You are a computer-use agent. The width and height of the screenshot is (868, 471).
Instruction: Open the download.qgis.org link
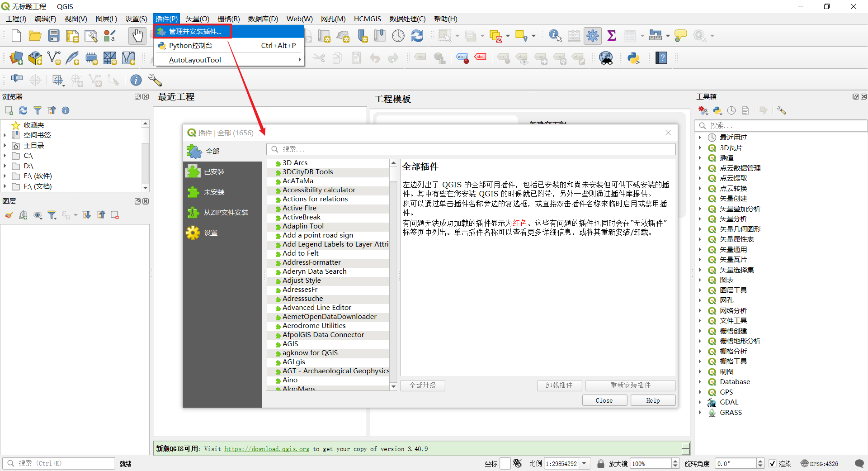(x=267, y=449)
